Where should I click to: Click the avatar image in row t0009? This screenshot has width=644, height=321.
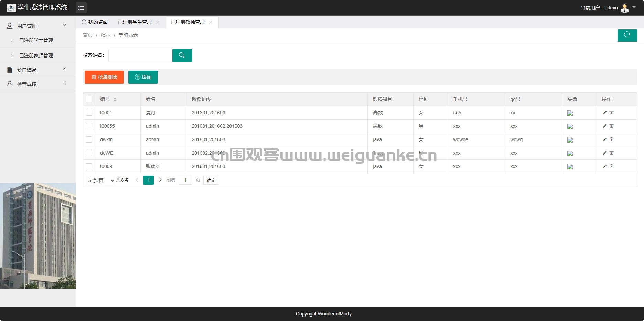coord(570,167)
